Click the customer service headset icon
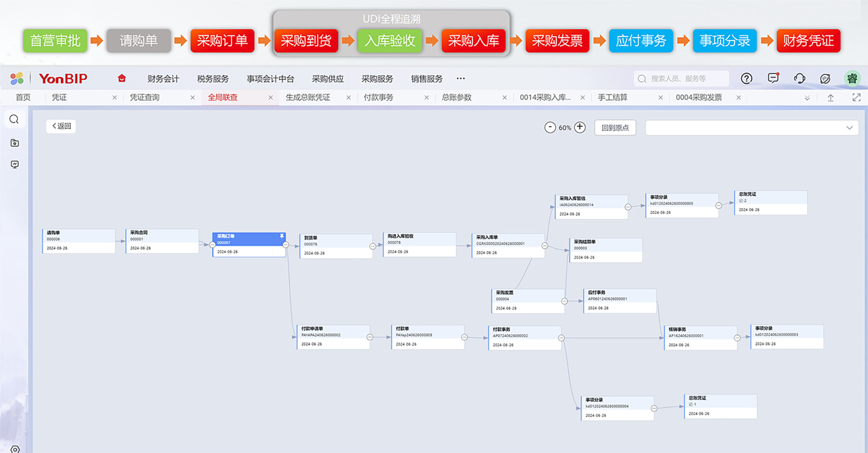This screenshot has width=868, height=453. pos(799,78)
